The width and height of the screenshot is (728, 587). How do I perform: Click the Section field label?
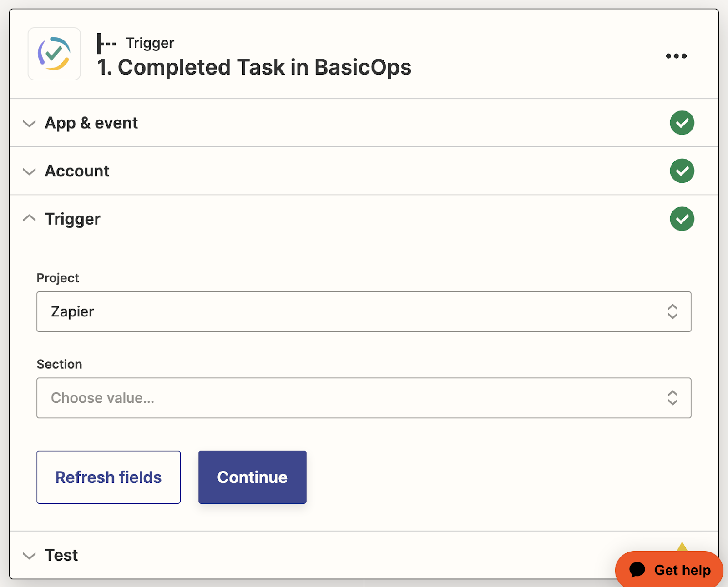[x=59, y=364]
